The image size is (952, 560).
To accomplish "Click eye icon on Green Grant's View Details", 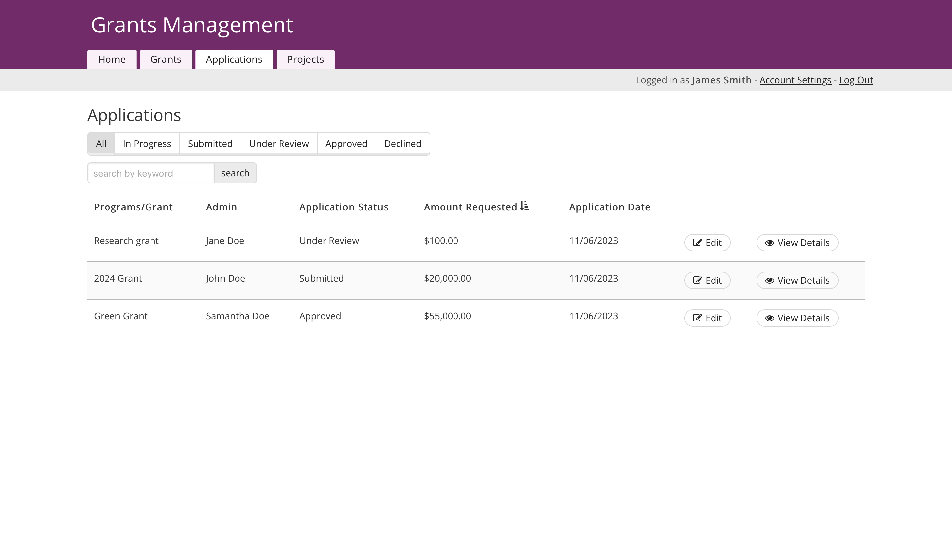I will point(769,318).
